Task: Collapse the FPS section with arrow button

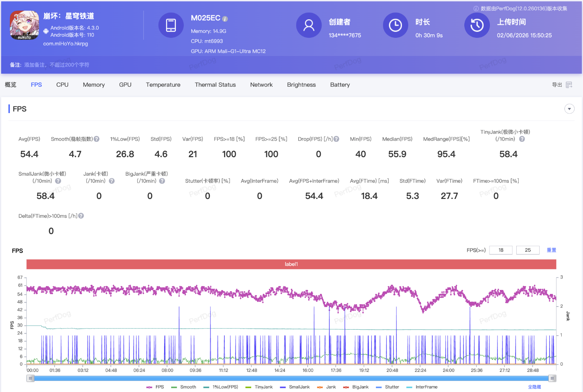Action: 569,109
